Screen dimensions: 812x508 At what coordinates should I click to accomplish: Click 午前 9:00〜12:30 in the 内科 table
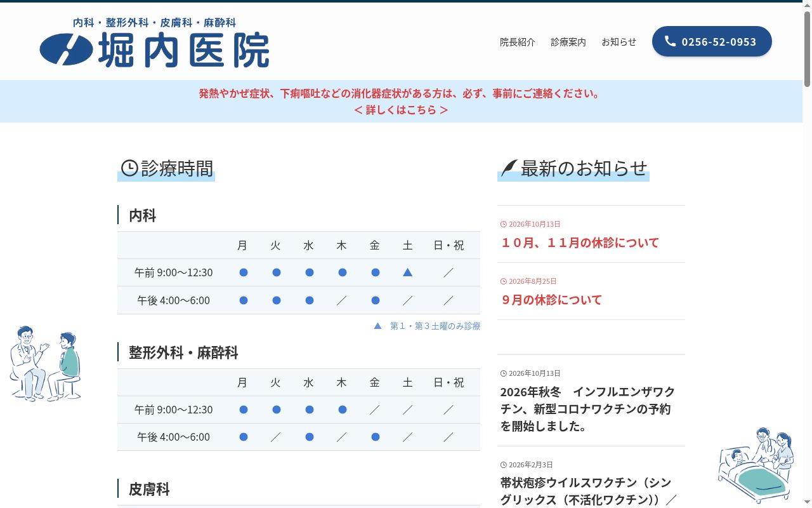click(174, 272)
